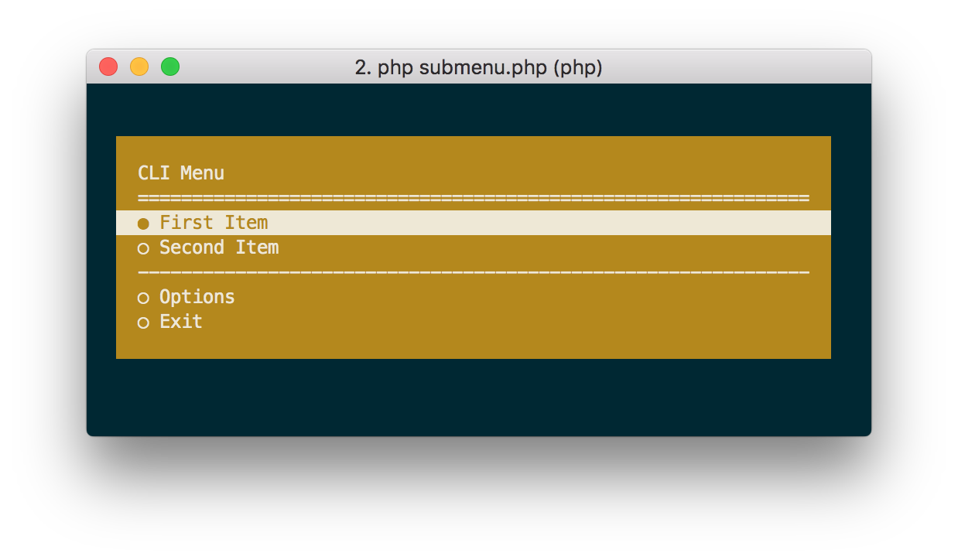Open the Options submenu label

point(197,297)
